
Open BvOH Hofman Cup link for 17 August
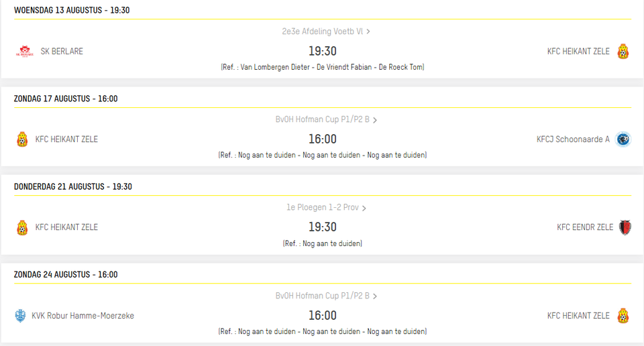click(x=323, y=119)
